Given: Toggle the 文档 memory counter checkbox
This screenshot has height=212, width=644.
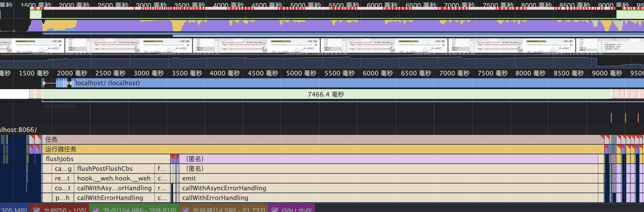Looking at the screenshot, I should (x=37, y=210).
